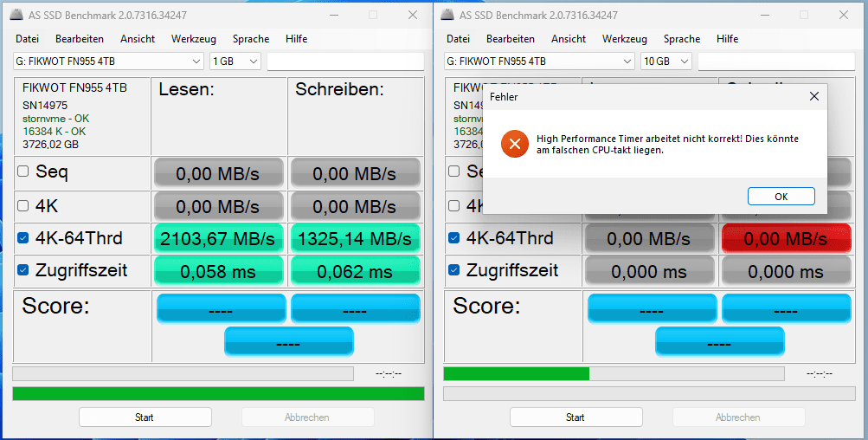Image resolution: width=868 pixels, height=440 pixels.
Task: Click the green progress bar in right window
Action: pos(516,373)
